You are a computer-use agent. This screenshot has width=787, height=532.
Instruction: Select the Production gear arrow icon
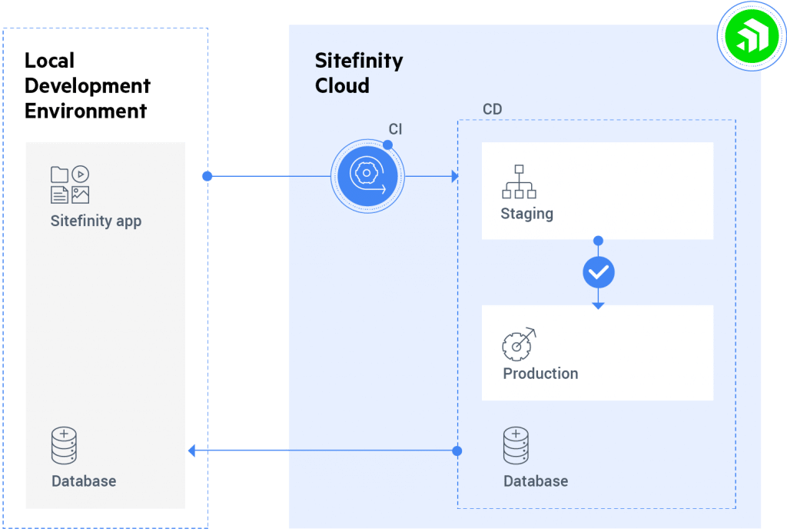point(519,344)
